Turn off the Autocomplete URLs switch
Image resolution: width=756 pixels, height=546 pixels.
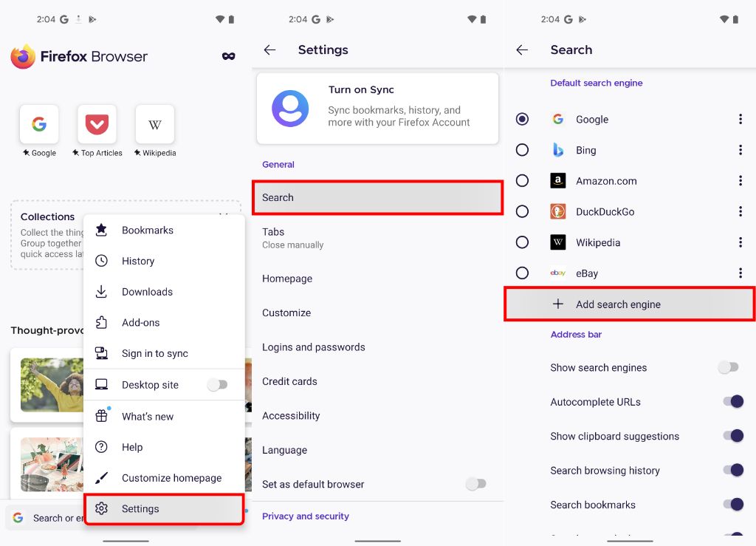(x=733, y=401)
